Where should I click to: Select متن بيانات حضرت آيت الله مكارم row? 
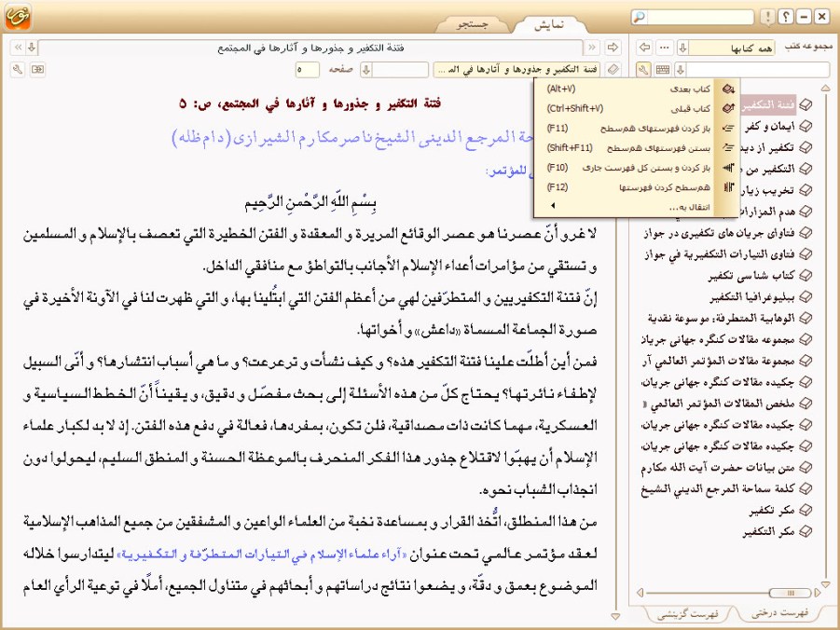pos(718,468)
